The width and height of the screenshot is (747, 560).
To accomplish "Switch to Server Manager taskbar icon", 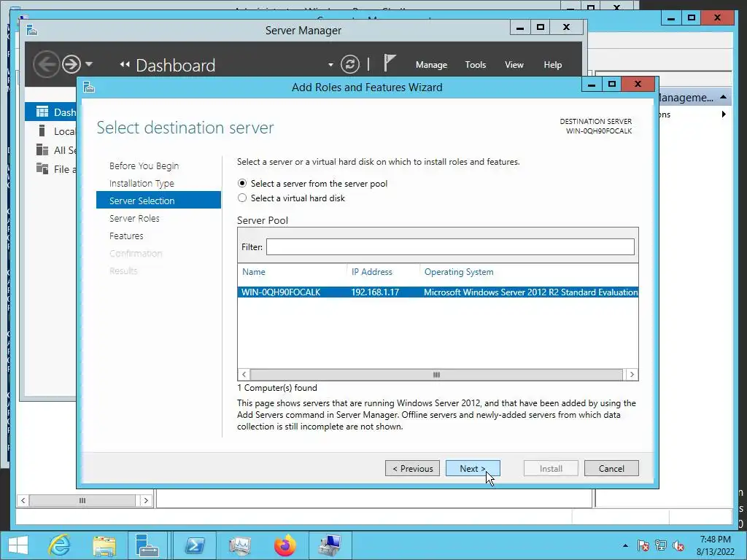I will point(147,545).
